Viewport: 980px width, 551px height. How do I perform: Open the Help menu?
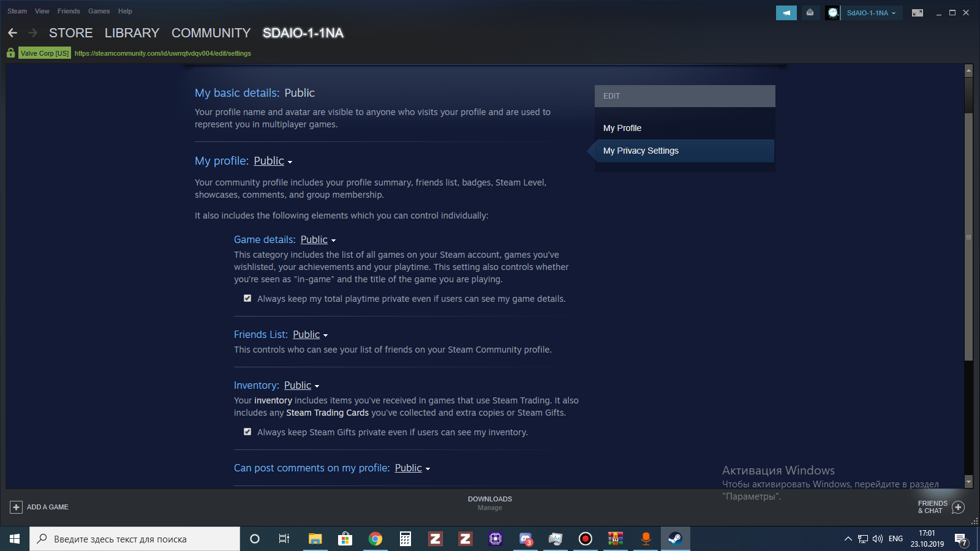pyautogui.click(x=125, y=11)
